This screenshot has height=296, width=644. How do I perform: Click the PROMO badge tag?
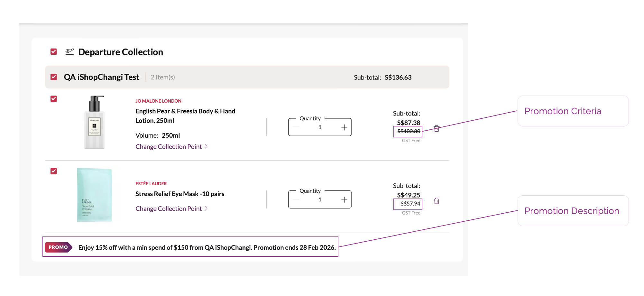(x=58, y=247)
